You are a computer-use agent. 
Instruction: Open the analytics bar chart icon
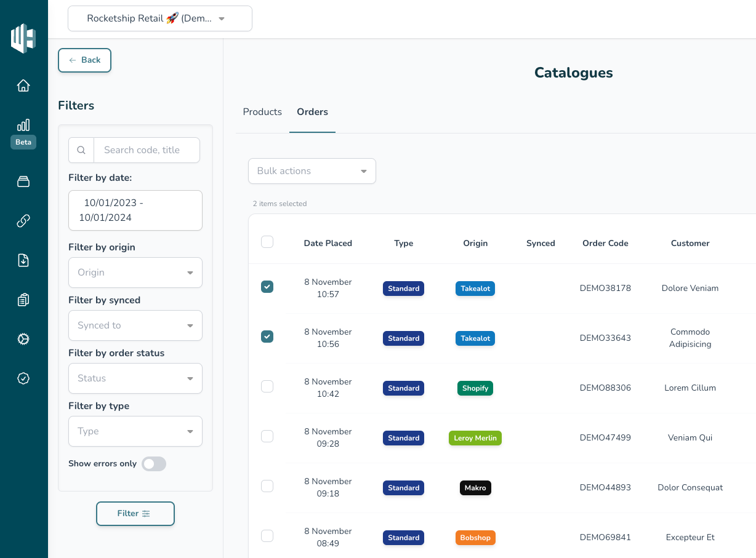23,126
